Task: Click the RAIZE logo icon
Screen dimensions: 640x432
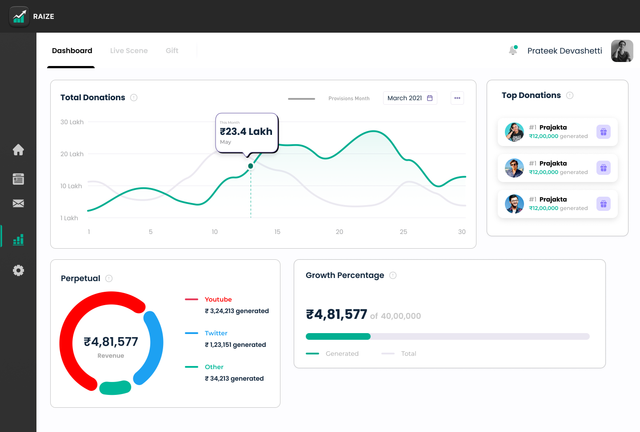Action: pyautogui.click(x=19, y=16)
